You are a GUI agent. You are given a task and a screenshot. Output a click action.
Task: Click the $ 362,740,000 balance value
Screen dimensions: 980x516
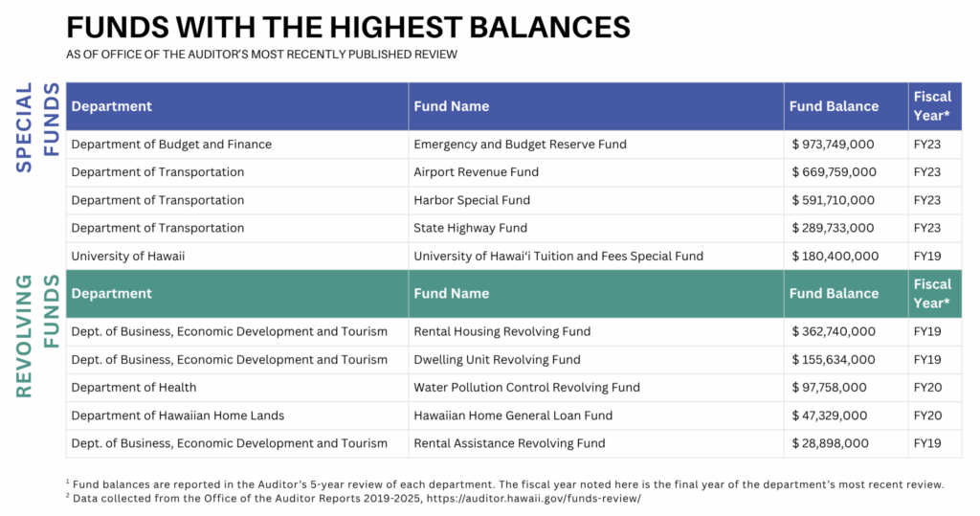coord(834,331)
